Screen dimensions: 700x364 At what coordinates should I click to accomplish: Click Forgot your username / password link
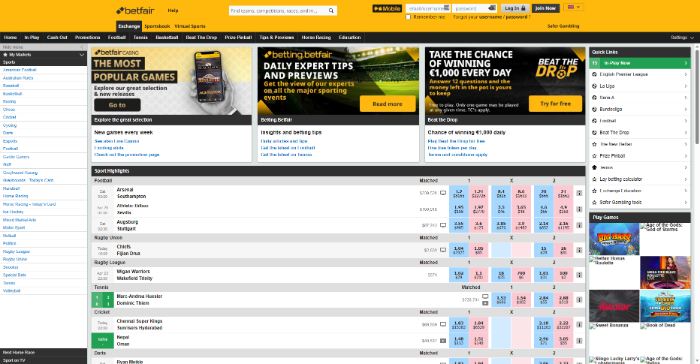(x=492, y=17)
